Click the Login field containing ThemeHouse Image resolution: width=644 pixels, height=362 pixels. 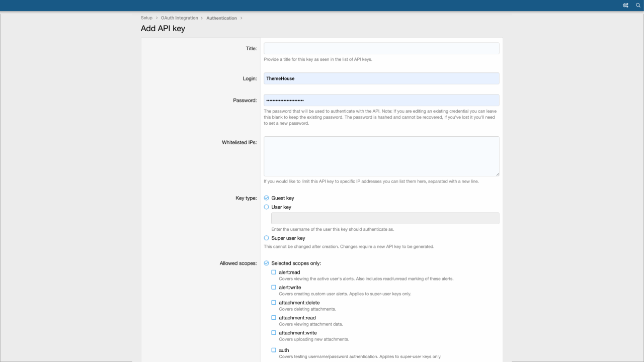381,78
